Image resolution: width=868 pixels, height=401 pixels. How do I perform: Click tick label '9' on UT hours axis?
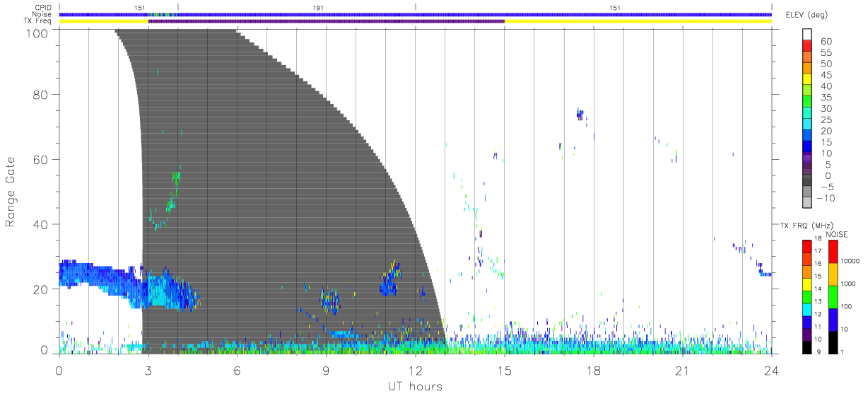coord(326,370)
